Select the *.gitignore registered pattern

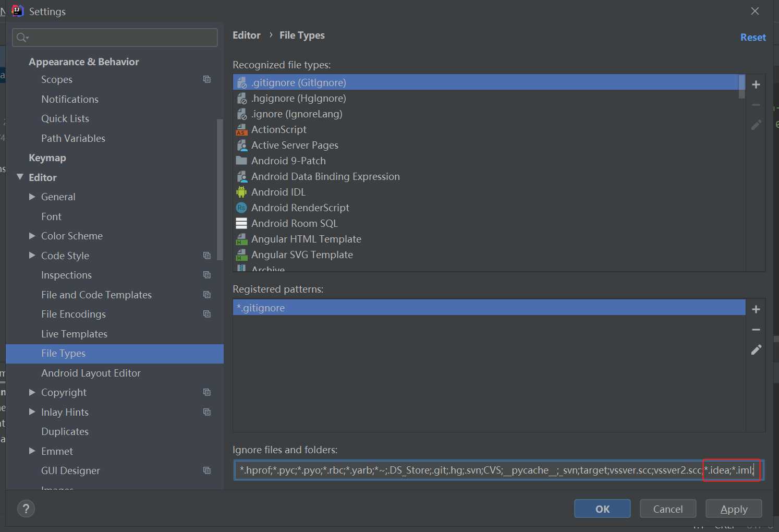(x=489, y=308)
